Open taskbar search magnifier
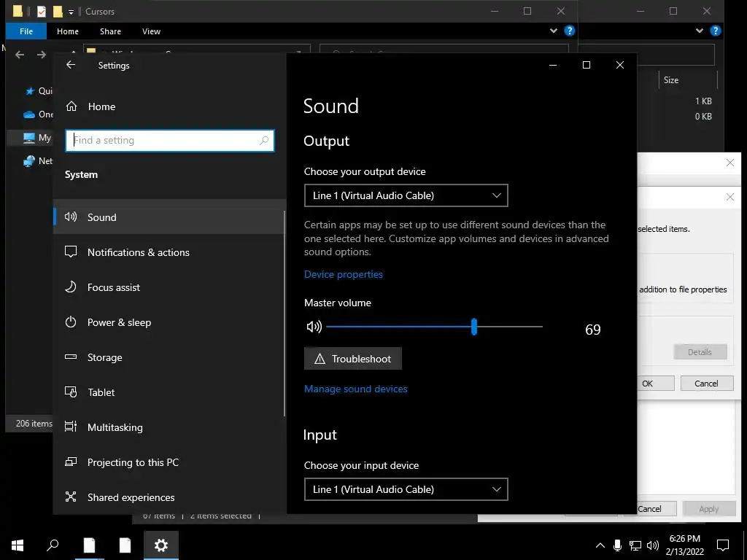Image resolution: width=747 pixels, height=560 pixels. click(x=53, y=545)
